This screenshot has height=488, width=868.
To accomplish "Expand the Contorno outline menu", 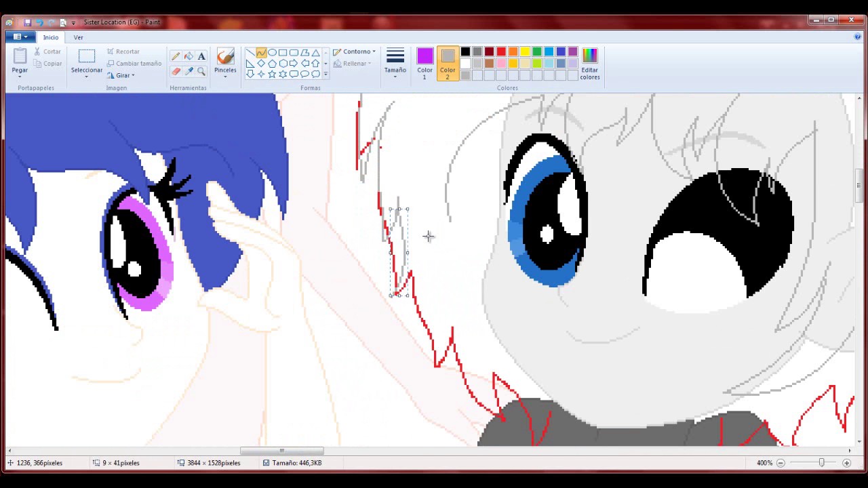I will point(355,52).
